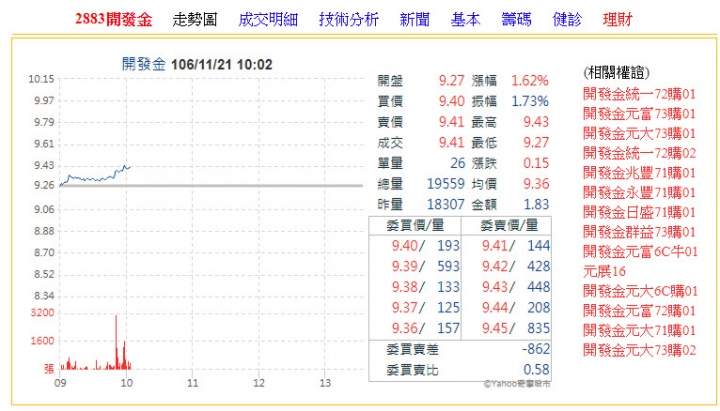Open the 2883開發金 stock title link
The height and width of the screenshot is (411, 720).
tap(113, 19)
